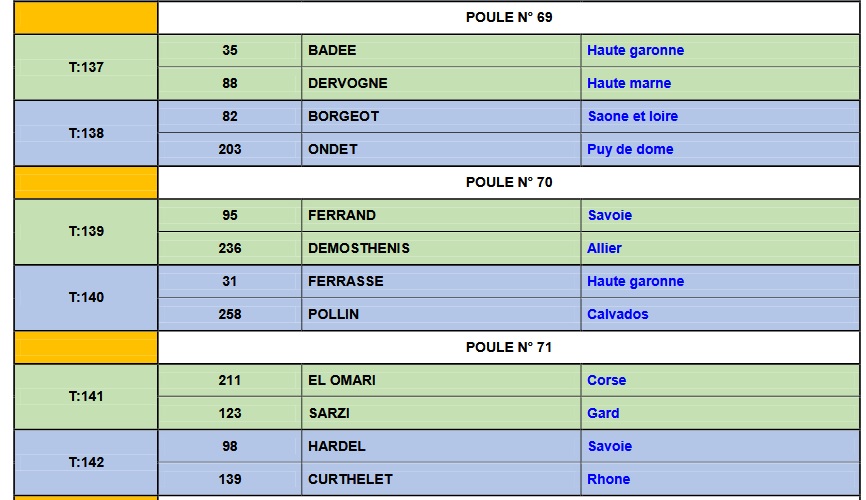866x500 pixels.
Task: Follow the Saone et loire link
Action: pyautogui.click(x=632, y=117)
